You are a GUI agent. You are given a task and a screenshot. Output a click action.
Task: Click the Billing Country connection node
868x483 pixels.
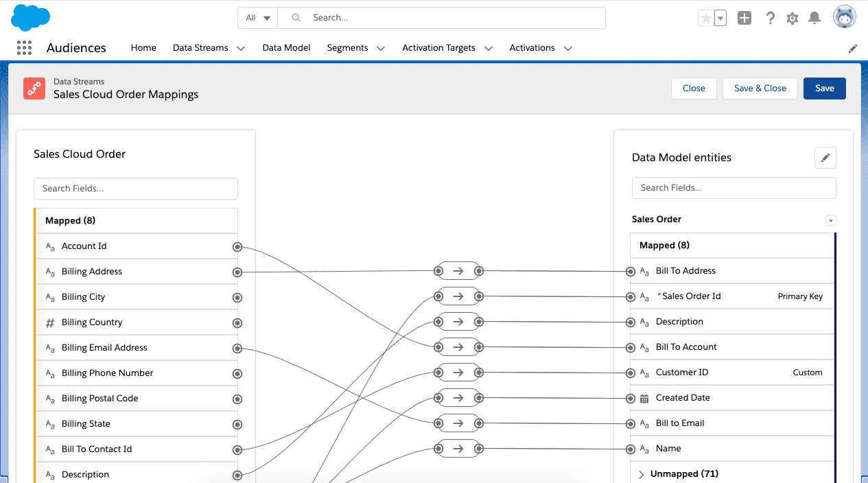[x=237, y=322]
